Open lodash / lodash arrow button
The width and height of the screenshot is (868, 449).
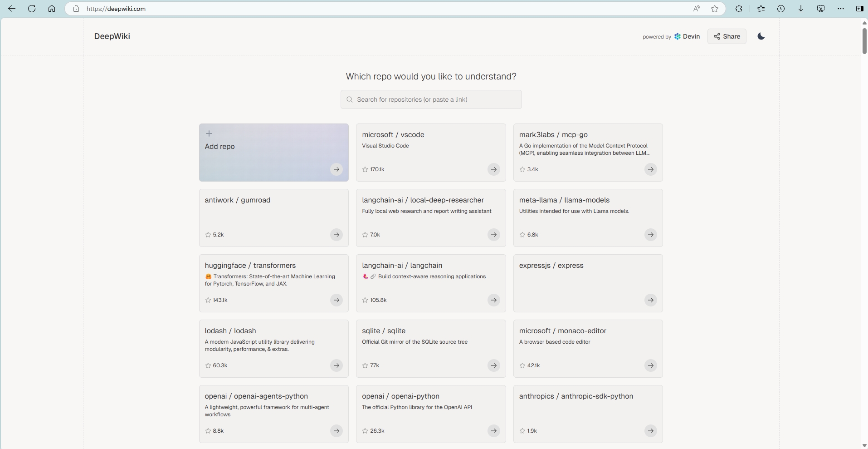click(336, 365)
